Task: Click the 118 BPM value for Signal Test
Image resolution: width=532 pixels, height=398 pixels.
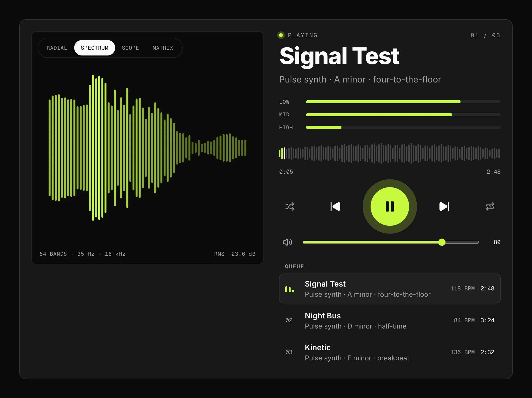Action: [462, 288]
